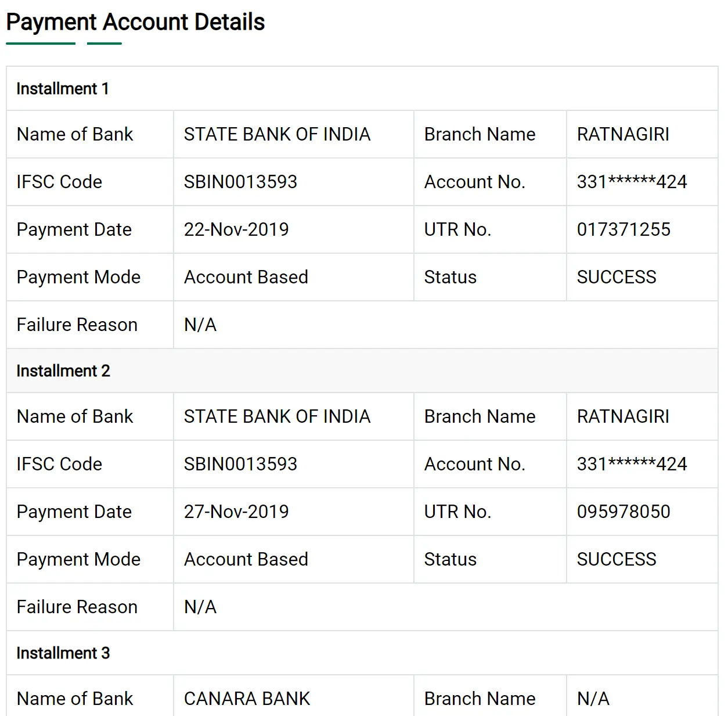Click Installment 1 UTR number 017371255
The image size is (728, 716).
point(624,229)
